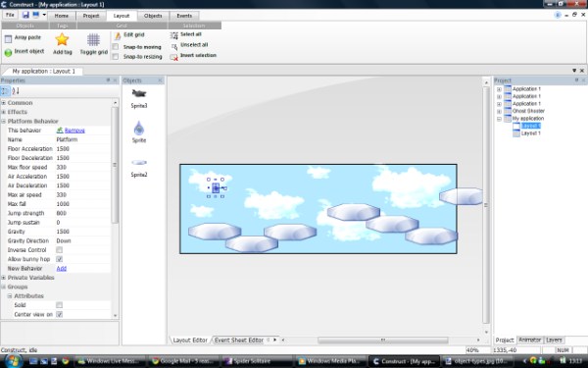Select the My application : Layout 1 document tab
This screenshot has width=588, height=368.
click(x=43, y=71)
